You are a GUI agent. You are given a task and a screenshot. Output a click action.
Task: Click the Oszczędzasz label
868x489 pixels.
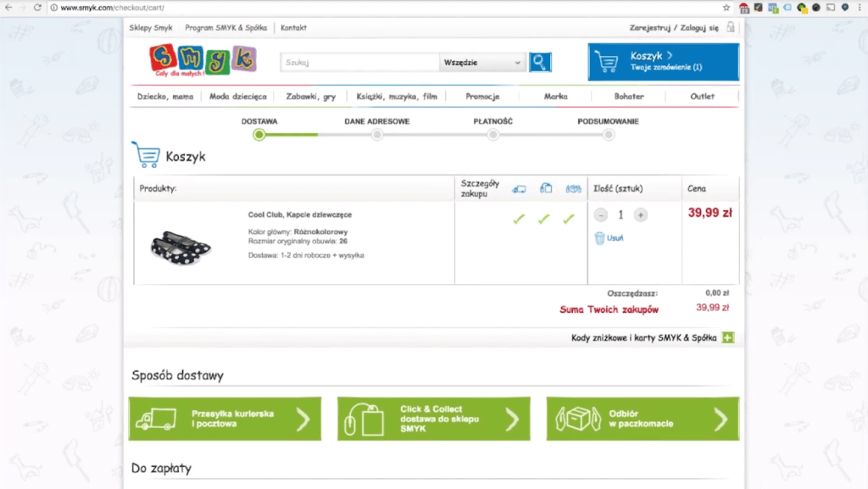pos(632,293)
